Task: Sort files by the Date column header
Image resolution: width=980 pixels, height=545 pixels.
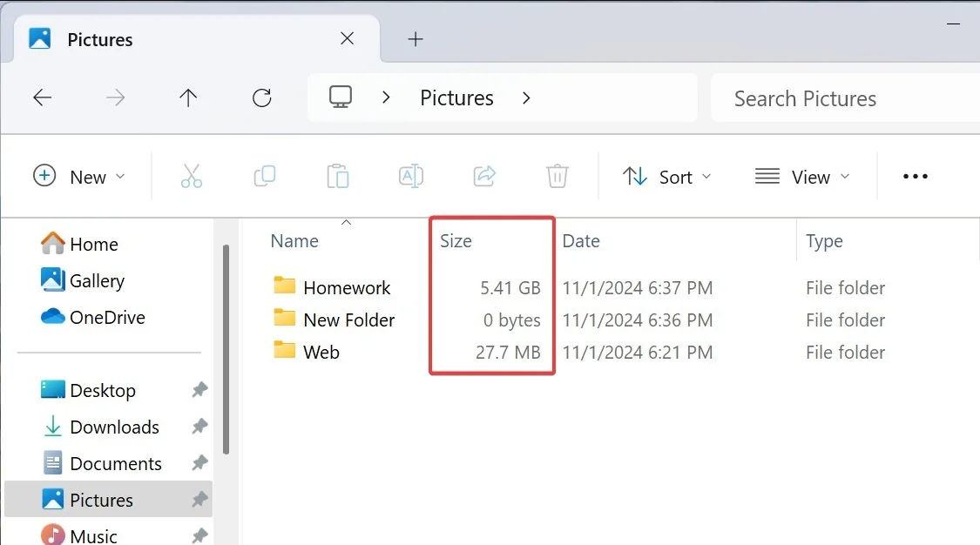Action: [x=581, y=241]
